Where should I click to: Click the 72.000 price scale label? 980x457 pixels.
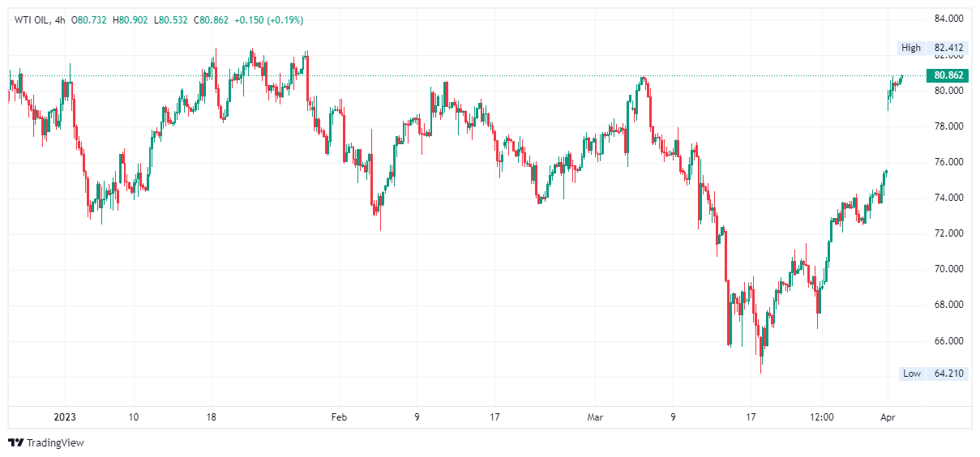tap(948, 233)
